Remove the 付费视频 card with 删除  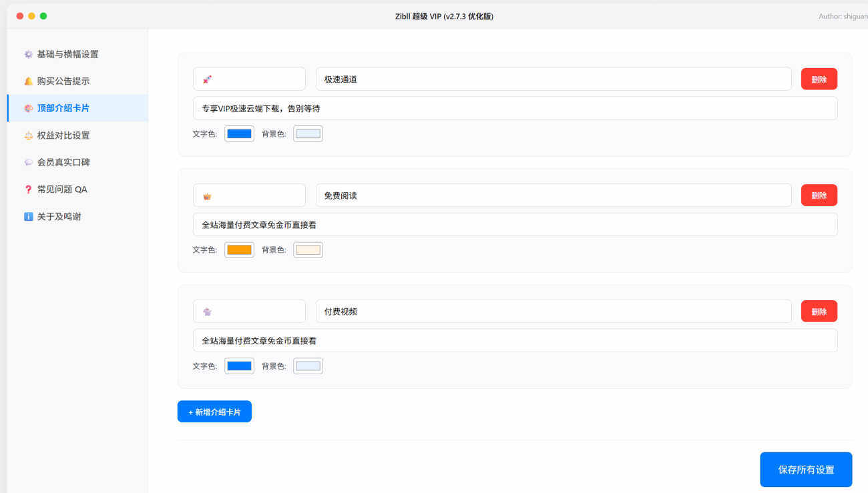[x=819, y=312]
